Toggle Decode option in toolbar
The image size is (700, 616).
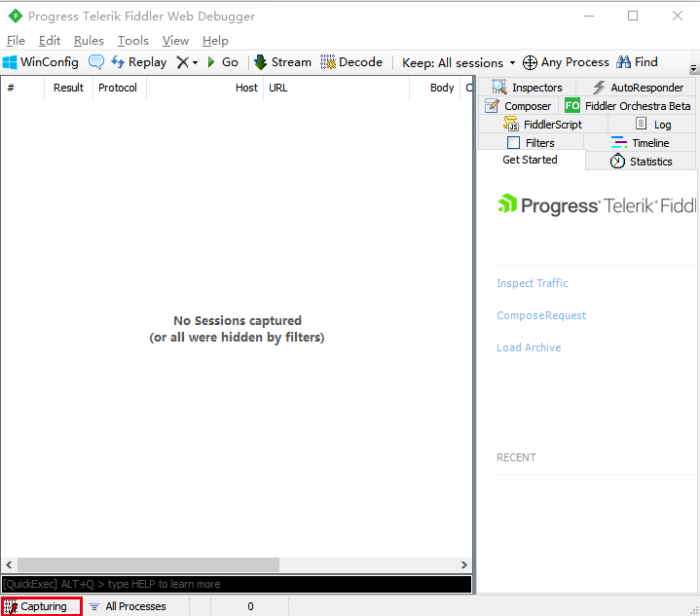(351, 62)
